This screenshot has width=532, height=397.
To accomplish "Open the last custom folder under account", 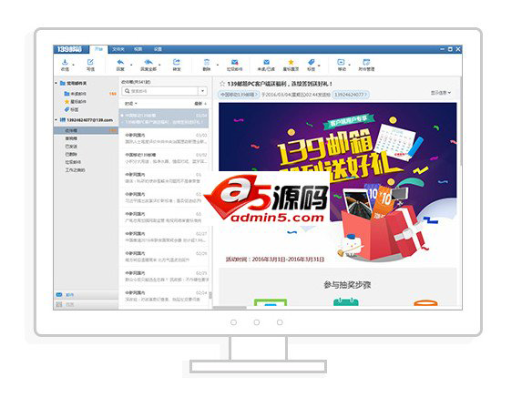I will [75, 170].
